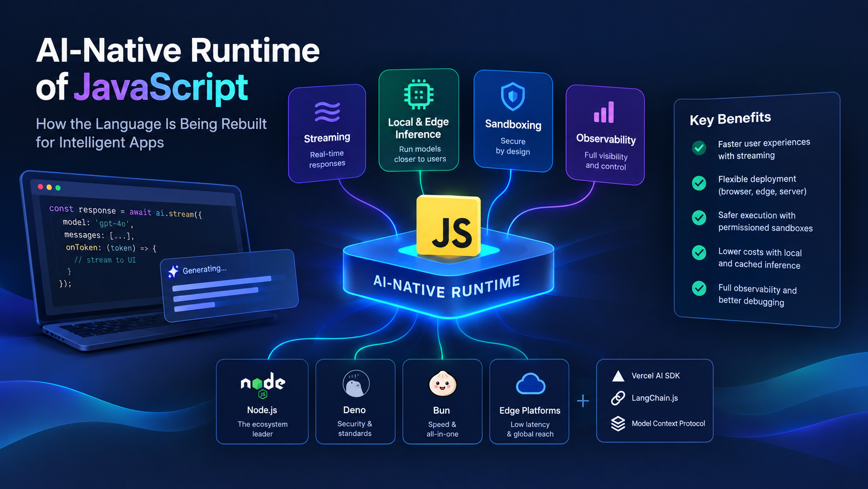Click the Edge Platforms cloud icon
868x489 pixels.
pos(531,385)
